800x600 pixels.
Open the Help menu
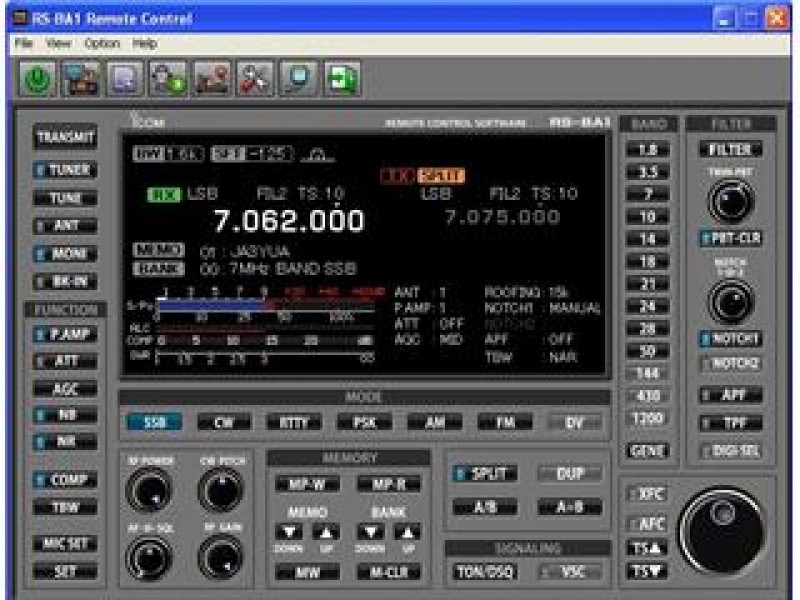(144, 44)
